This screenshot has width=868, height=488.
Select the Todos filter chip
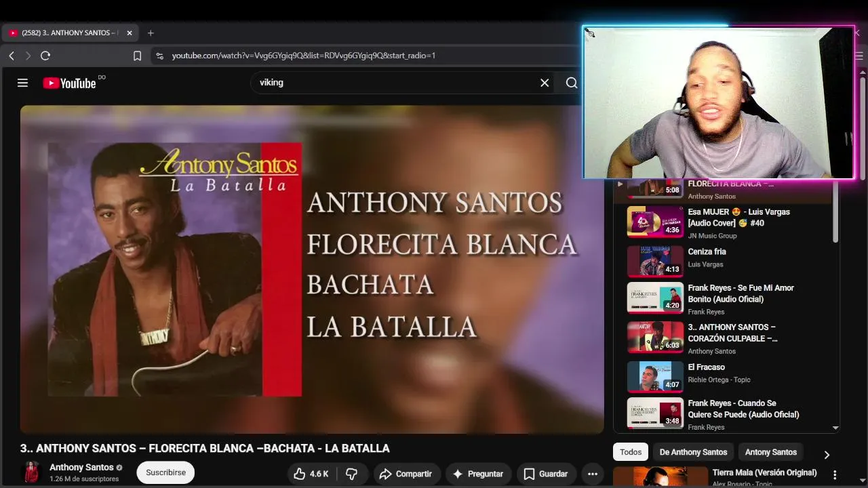(631, 452)
